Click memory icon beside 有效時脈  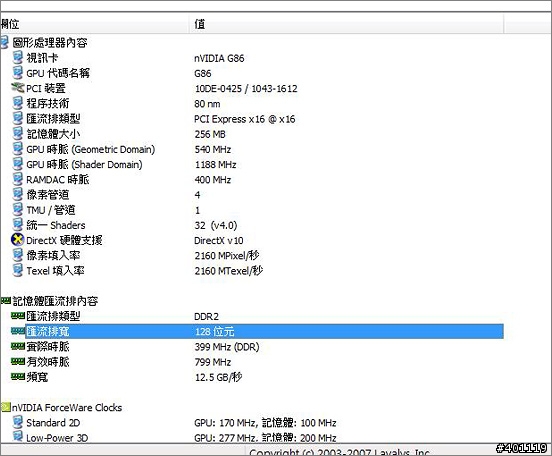pos(18,361)
